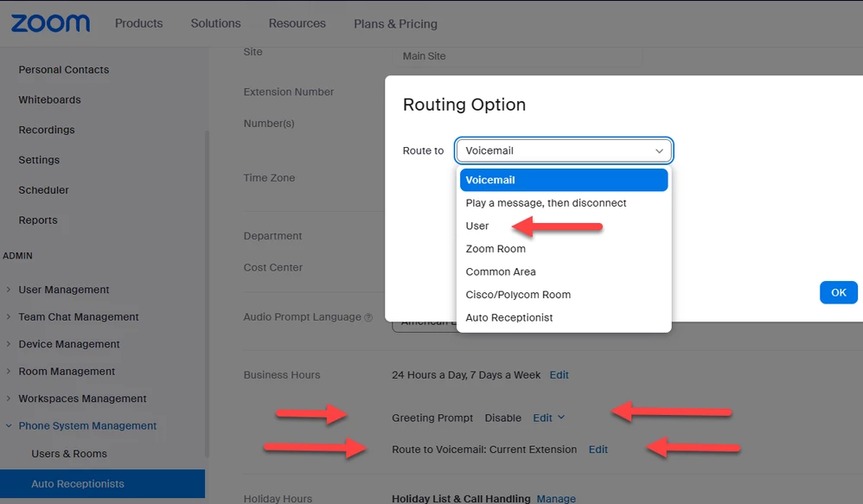Open Greeting Prompt Edit dropdown
This screenshot has height=504, width=863.
coord(549,418)
